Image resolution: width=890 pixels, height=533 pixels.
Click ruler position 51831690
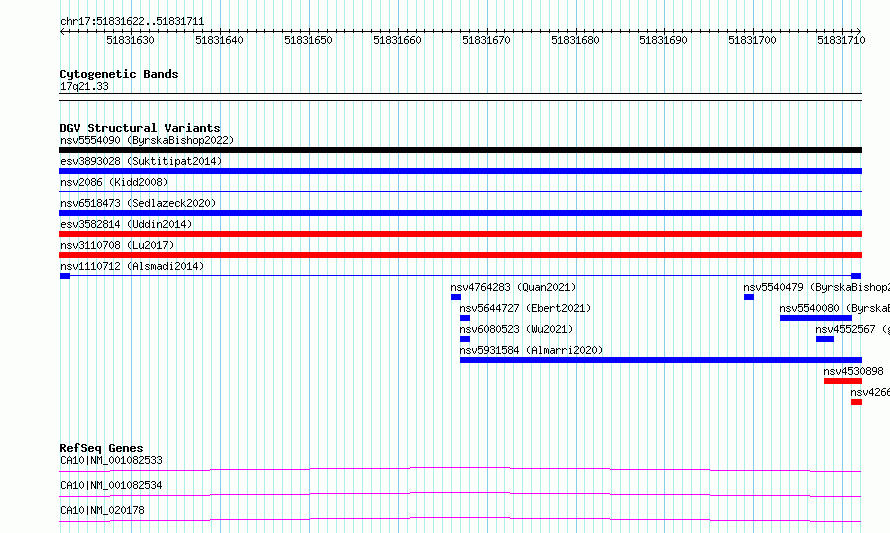664,40
